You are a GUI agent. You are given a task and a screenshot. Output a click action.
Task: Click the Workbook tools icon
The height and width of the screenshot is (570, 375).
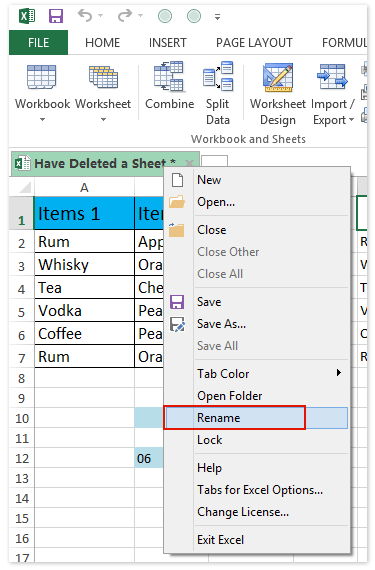pyautogui.click(x=42, y=77)
